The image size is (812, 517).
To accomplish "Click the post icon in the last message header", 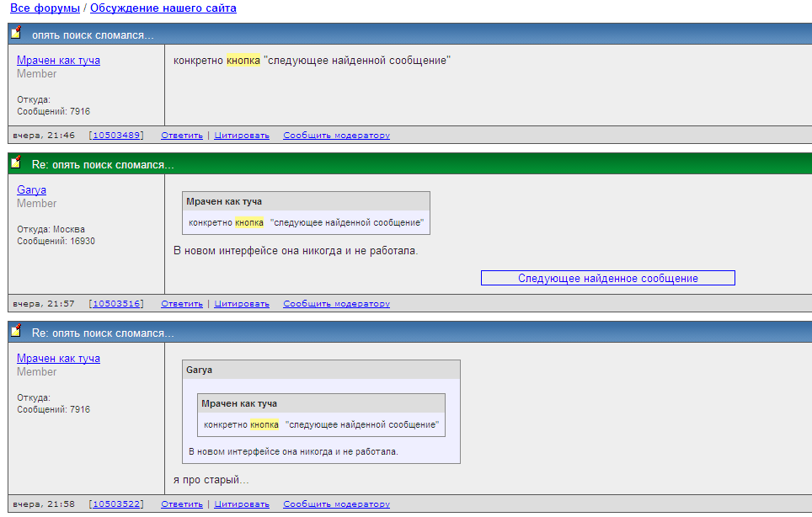I will click(x=16, y=331).
